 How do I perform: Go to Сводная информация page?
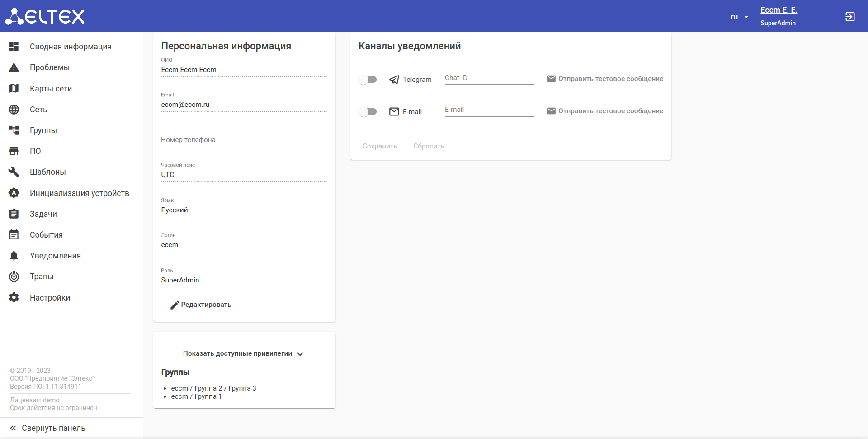[71, 47]
